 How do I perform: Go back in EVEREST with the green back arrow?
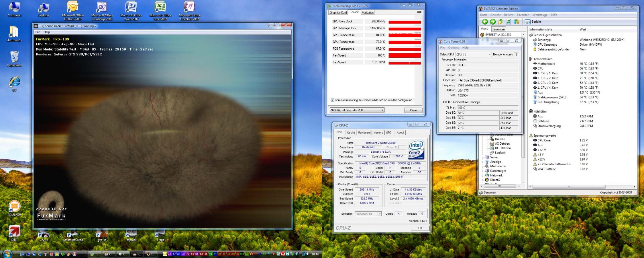pyautogui.click(x=485, y=22)
